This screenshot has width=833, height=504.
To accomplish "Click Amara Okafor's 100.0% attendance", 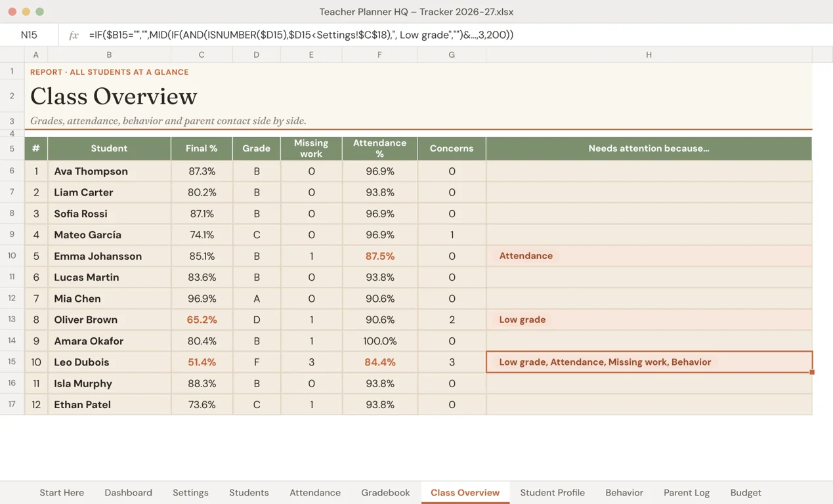I will [379, 341].
